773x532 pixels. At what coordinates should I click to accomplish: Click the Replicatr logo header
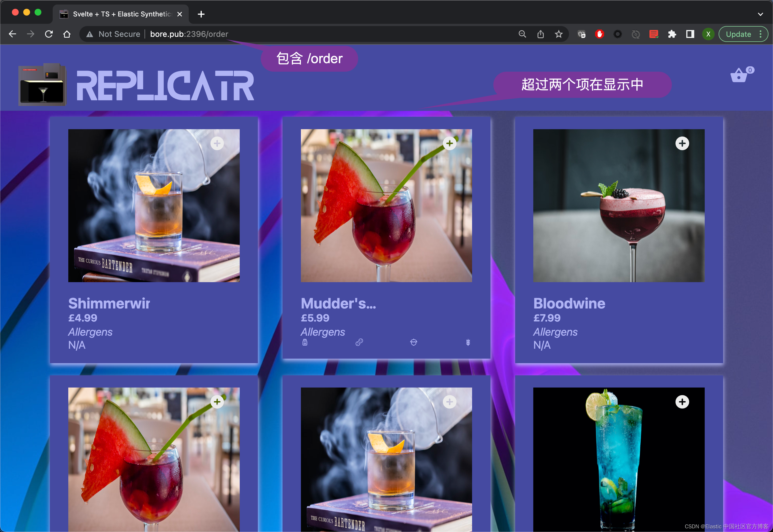point(165,85)
